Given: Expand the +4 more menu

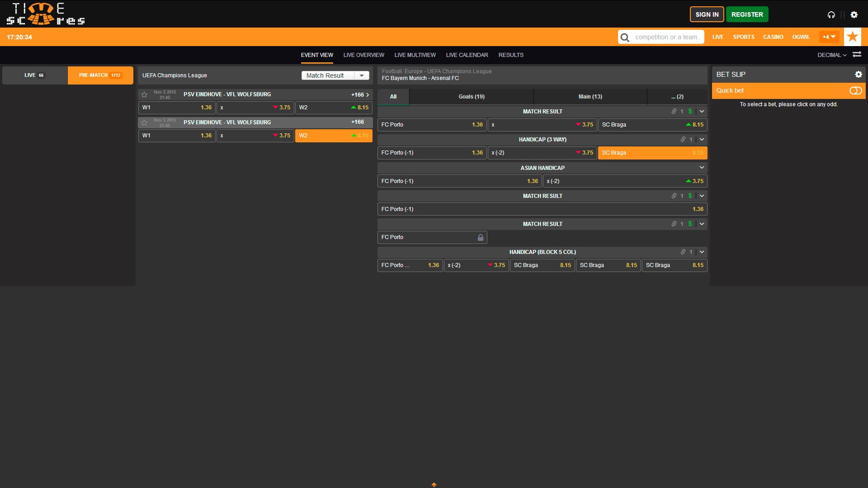Looking at the screenshot, I should (x=829, y=37).
